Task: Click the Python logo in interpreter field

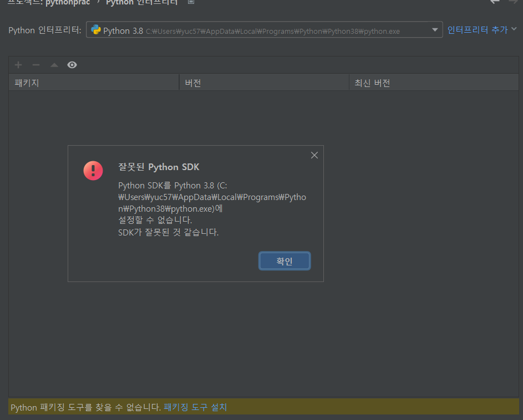Action: (96, 30)
